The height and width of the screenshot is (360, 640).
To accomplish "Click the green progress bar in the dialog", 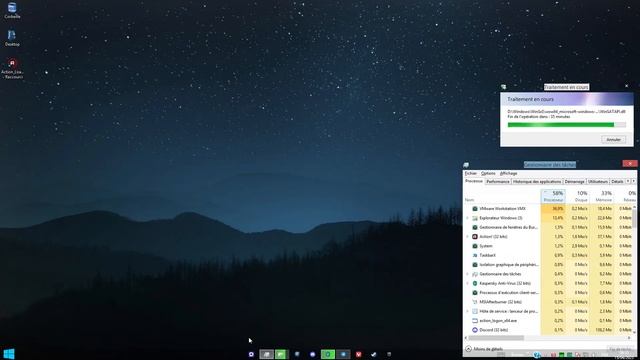I will pos(567,125).
